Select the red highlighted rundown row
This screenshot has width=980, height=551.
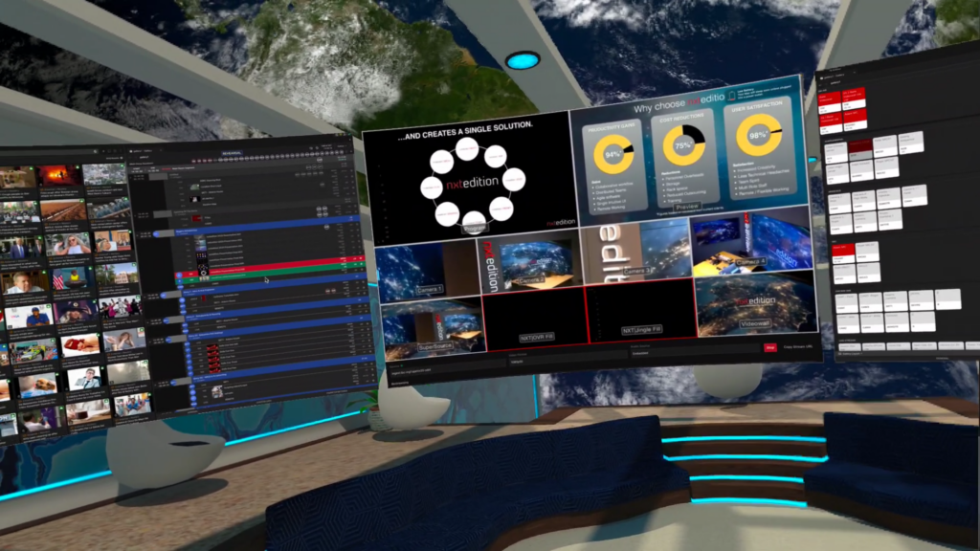coord(270,266)
